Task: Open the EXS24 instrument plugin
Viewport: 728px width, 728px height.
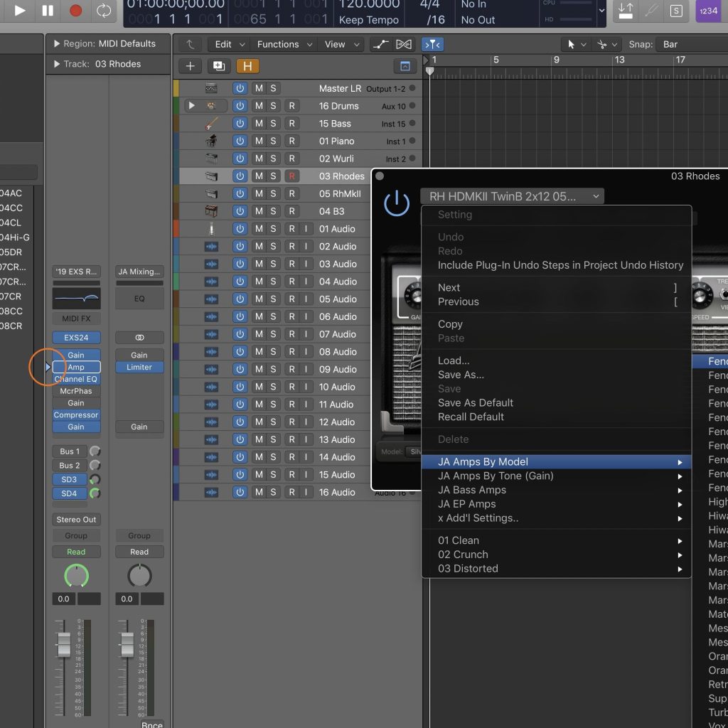Action: pyautogui.click(x=76, y=337)
